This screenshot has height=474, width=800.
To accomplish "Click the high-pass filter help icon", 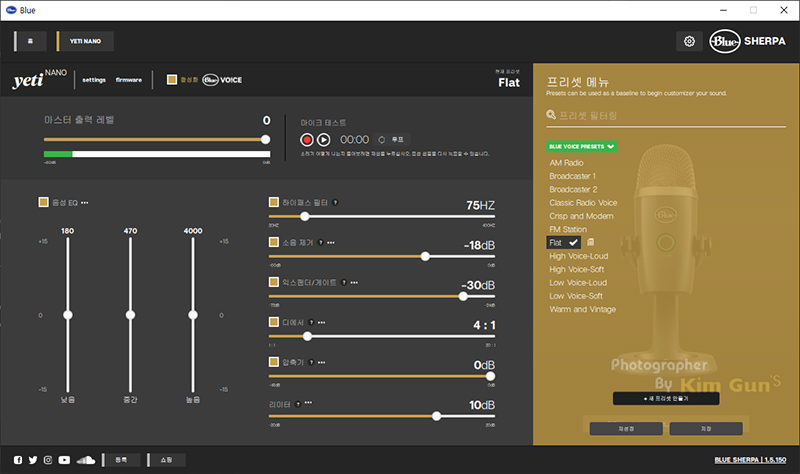I will [335, 203].
